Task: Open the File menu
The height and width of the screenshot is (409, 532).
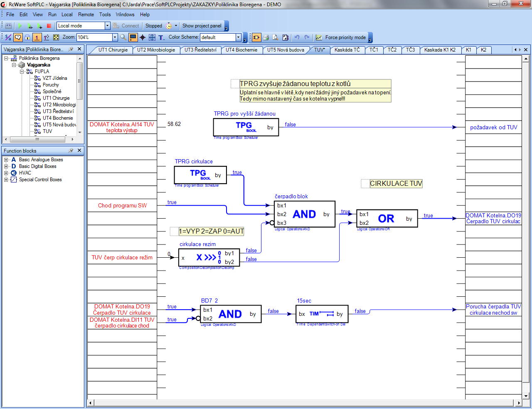Action: tap(10, 15)
